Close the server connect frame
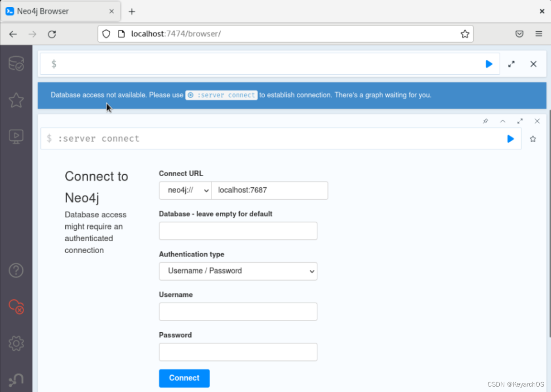This screenshot has height=392, width=551. [x=537, y=121]
